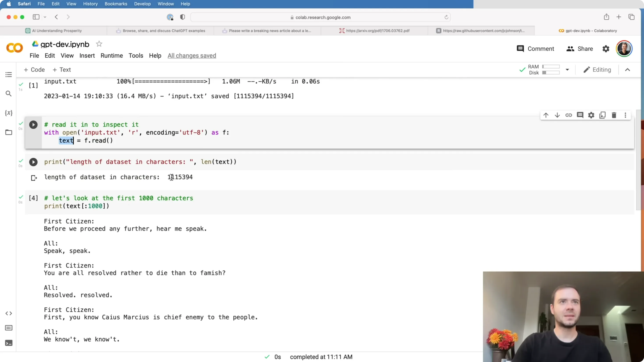644x362 pixels.
Task: Switch to AI Understanding Prosperity tab
Action: [53, 31]
